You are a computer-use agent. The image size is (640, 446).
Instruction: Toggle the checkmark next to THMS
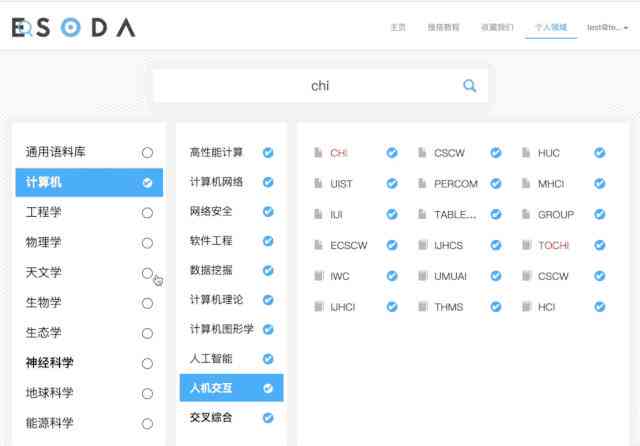click(x=496, y=306)
